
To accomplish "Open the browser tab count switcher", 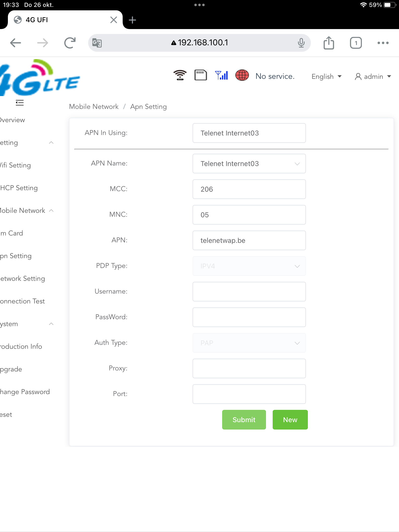I will [x=356, y=43].
